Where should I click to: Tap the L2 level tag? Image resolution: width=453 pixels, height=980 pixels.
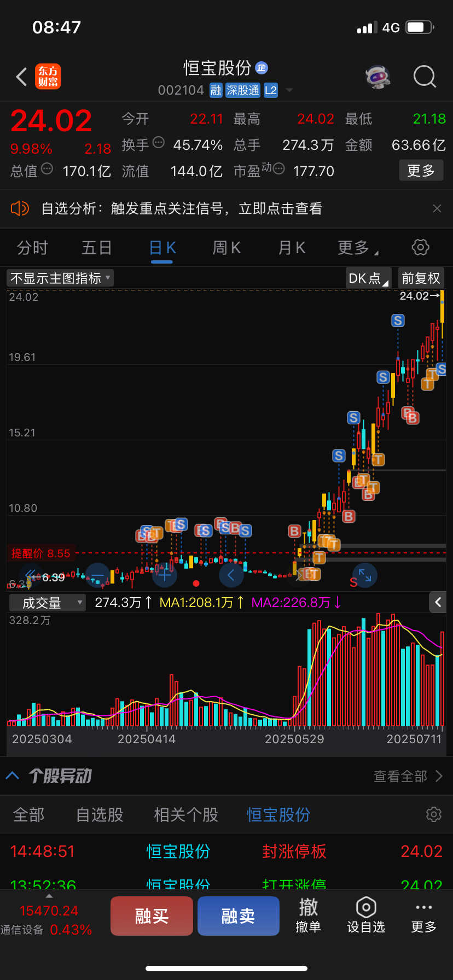[271, 90]
